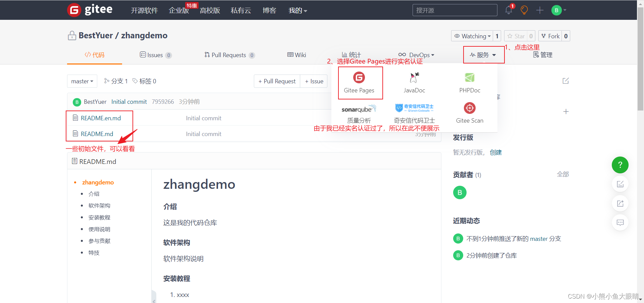Jump to 安装教程 in README outline

[x=99, y=218]
